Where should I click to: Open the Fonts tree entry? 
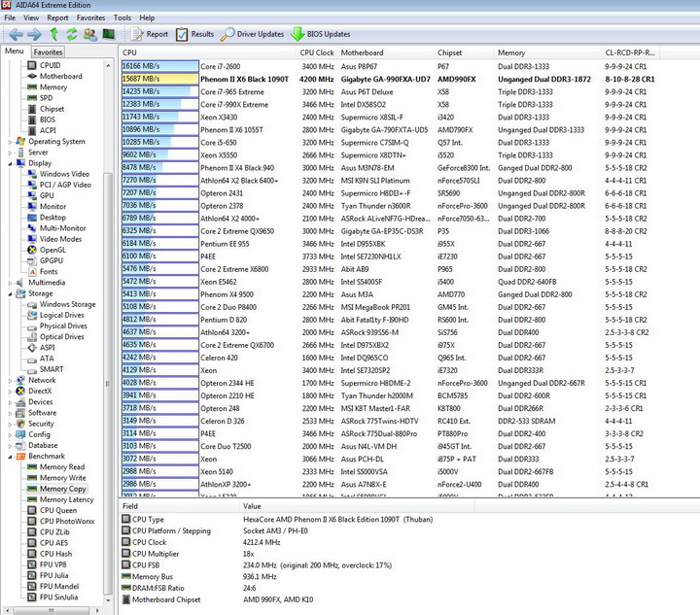[x=49, y=272]
